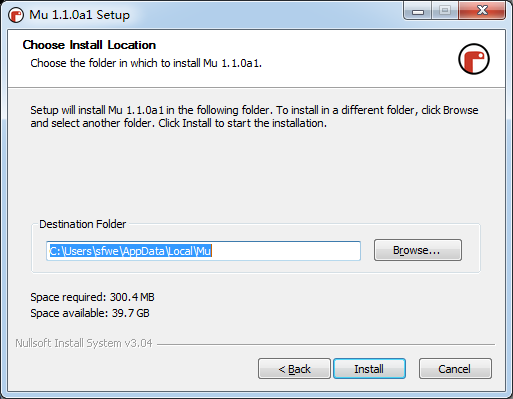Click the red Mu logo in the header
Screen dimensions: 513x399
[474, 59]
